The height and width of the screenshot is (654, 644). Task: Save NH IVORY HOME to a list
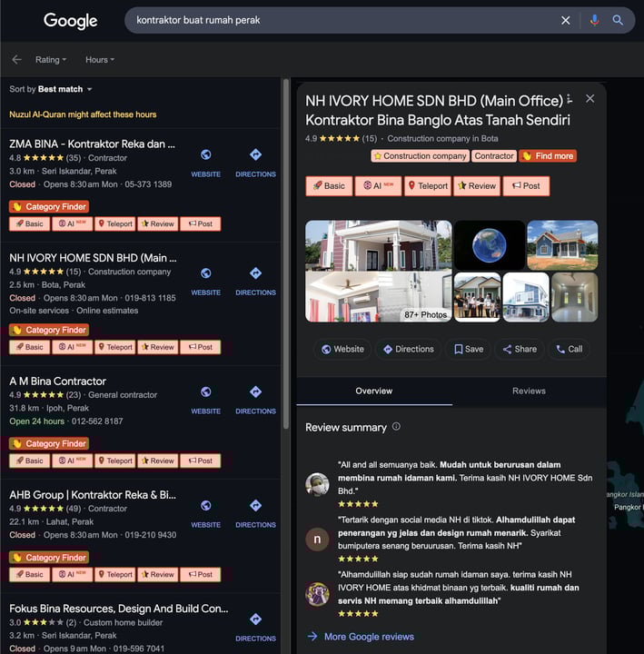[x=469, y=349]
